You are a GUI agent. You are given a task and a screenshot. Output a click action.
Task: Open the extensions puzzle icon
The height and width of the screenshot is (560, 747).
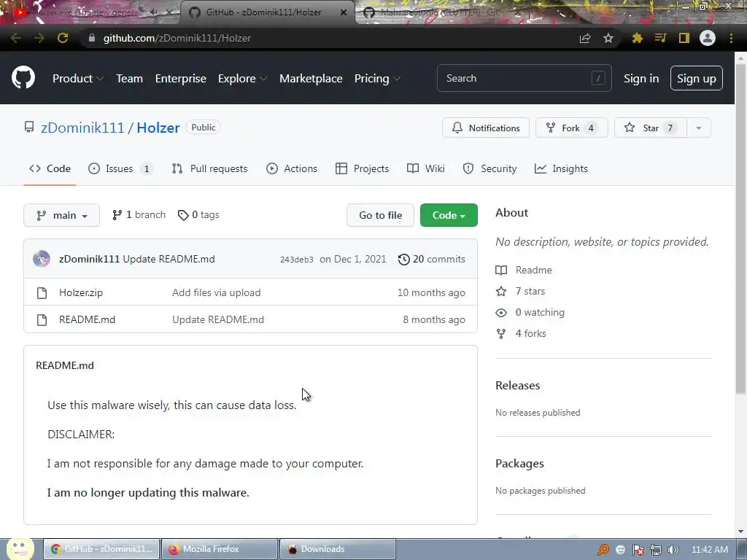pos(638,38)
